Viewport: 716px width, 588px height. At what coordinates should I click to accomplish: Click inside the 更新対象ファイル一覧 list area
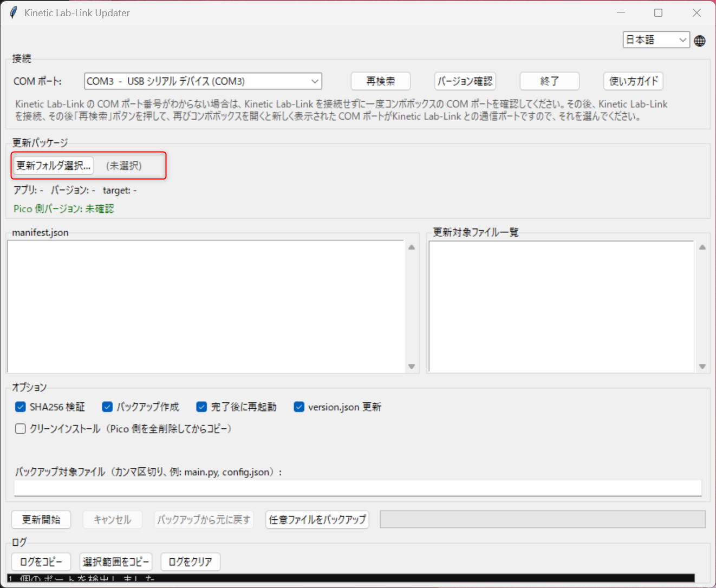click(x=562, y=306)
